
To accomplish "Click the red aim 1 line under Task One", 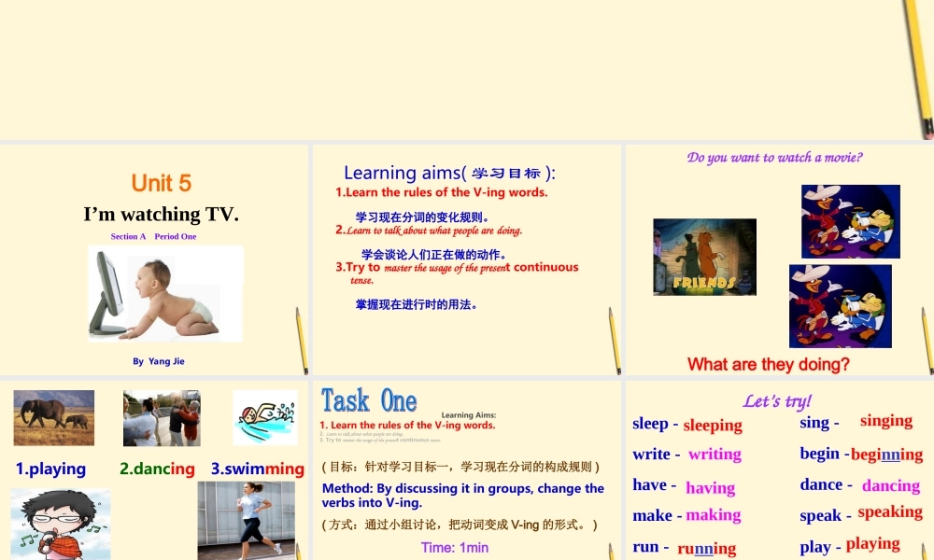I will pos(407,425).
